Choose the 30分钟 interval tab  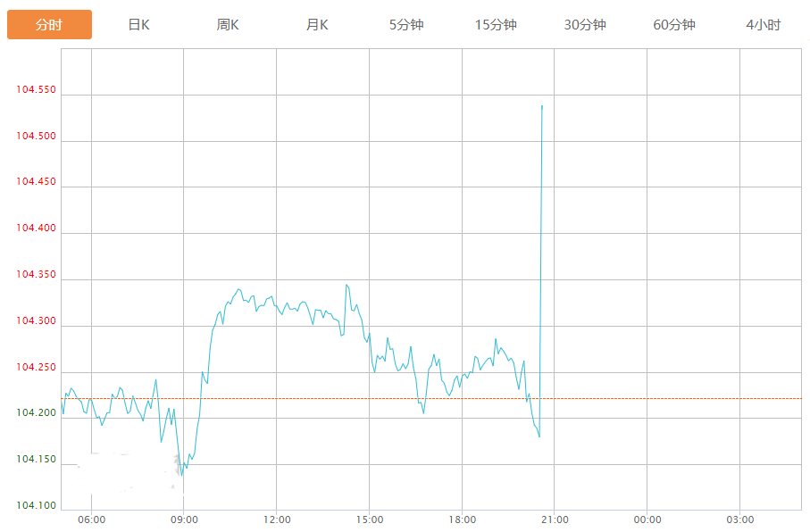[x=585, y=25]
